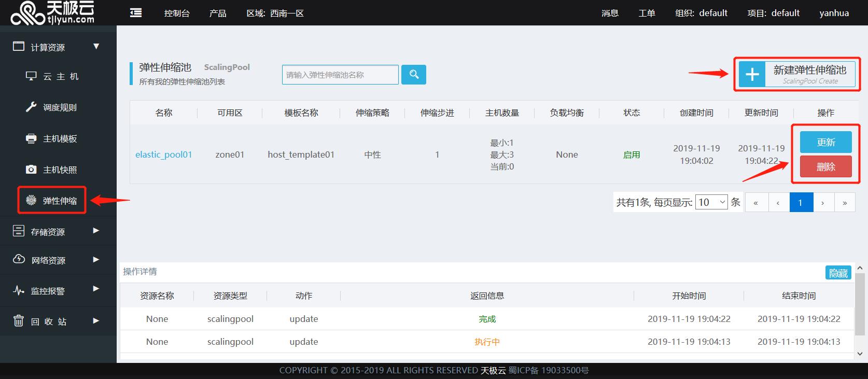Click the red 删除 button
Viewport: 868px width, 379px height.
[x=825, y=166]
